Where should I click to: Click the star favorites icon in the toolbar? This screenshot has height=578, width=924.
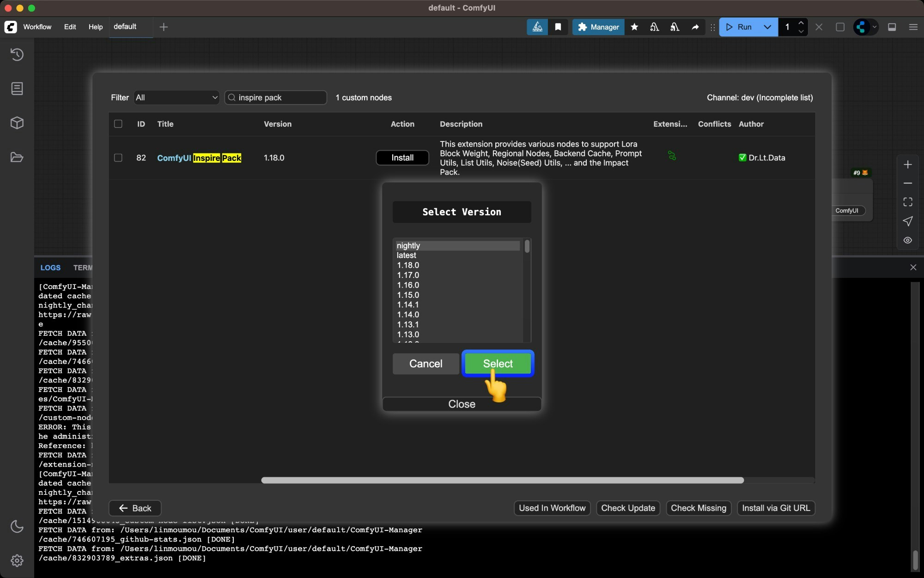pyautogui.click(x=634, y=27)
